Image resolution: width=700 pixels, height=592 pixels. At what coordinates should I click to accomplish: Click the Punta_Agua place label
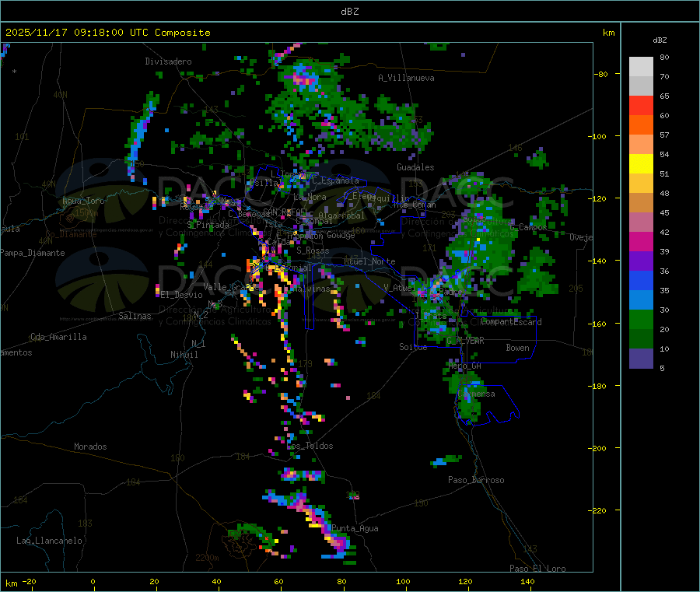[355, 528]
